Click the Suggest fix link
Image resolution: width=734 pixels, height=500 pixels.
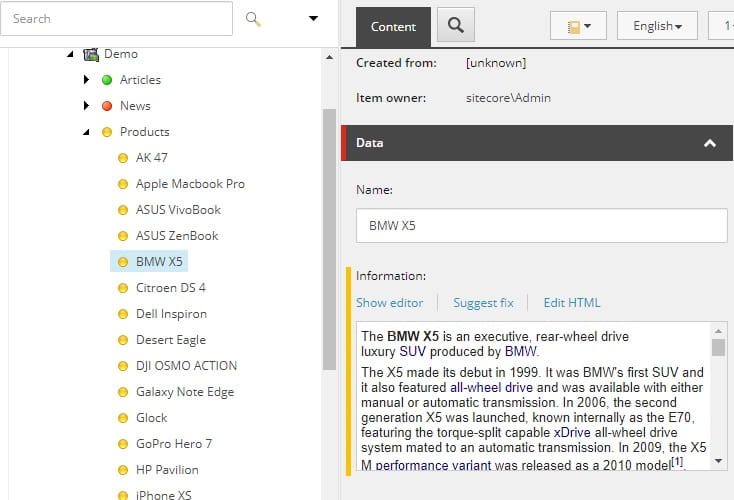483,303
